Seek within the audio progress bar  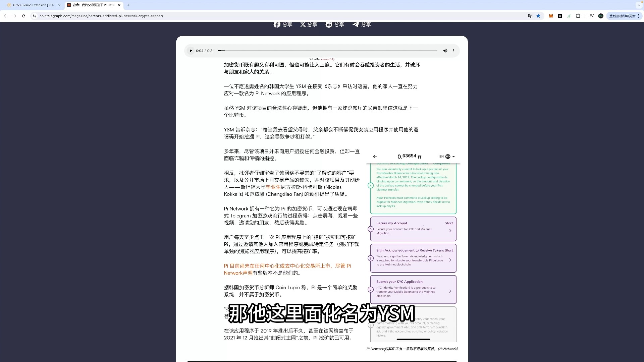click(x=327, y=51)
